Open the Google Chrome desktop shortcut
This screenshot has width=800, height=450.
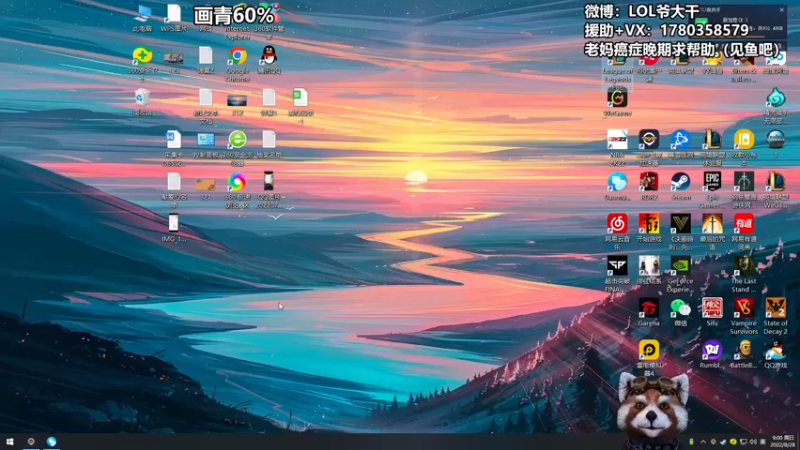[x=238, y=56]
